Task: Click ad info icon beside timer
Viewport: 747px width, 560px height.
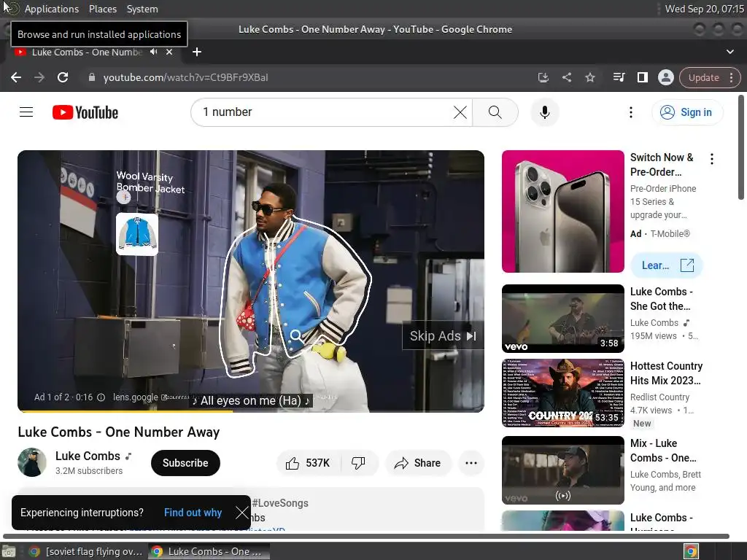Action: point(101,397)
